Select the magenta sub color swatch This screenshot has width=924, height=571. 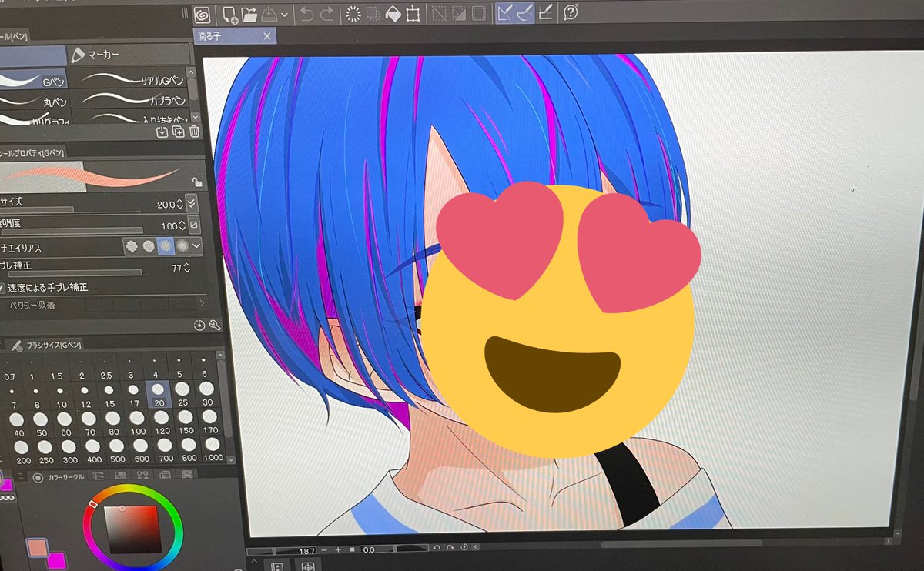pos(58,559)
